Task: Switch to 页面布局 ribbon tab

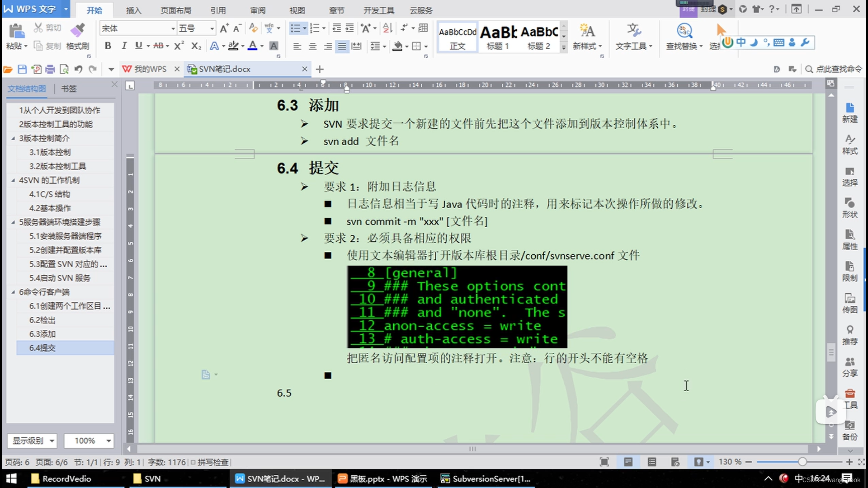Action: click(x=176, y=10)
